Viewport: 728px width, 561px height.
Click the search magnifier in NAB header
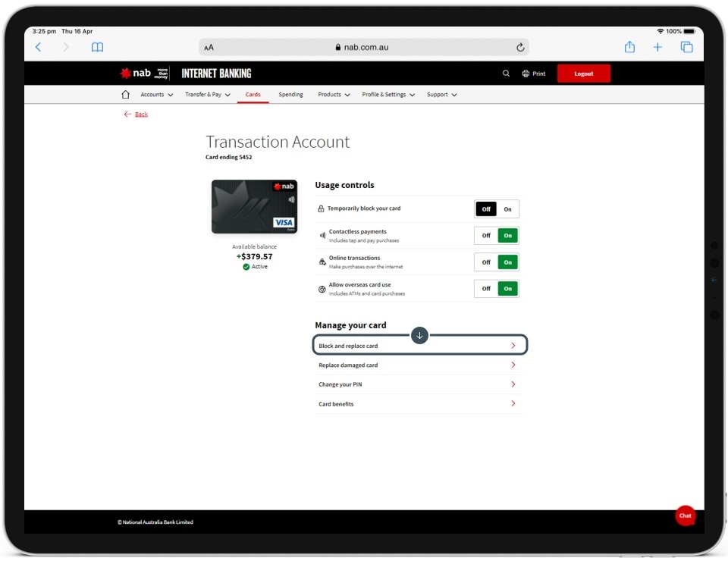pyautogui.click(x=506, y=74)
